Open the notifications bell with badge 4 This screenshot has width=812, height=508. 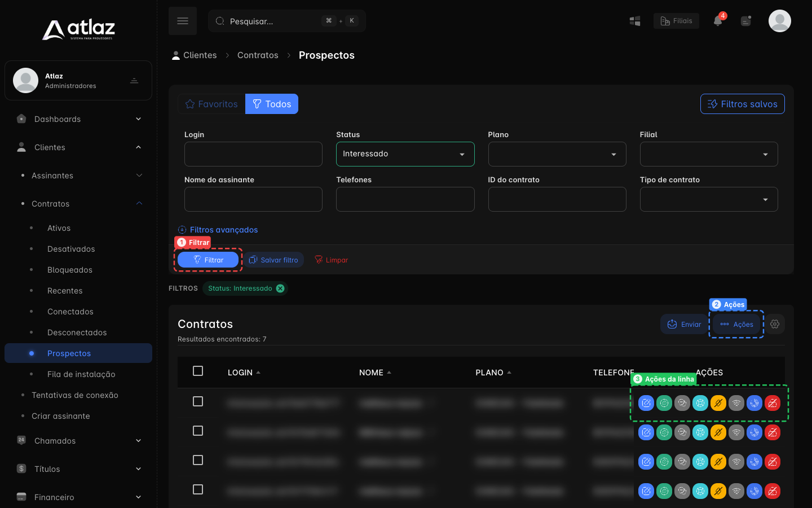pyautogui.click(x=718, y=20)
